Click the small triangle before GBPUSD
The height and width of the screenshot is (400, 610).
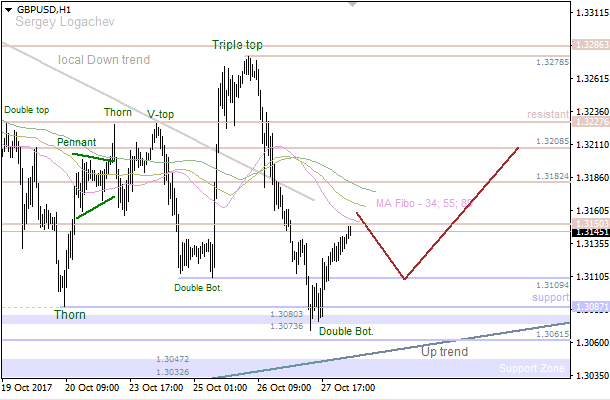[x=7, y=8]
